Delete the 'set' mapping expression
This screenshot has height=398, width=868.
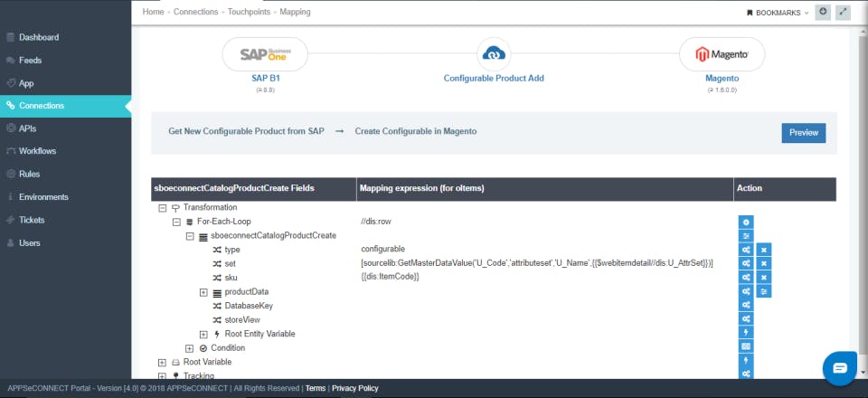[764, 263]
